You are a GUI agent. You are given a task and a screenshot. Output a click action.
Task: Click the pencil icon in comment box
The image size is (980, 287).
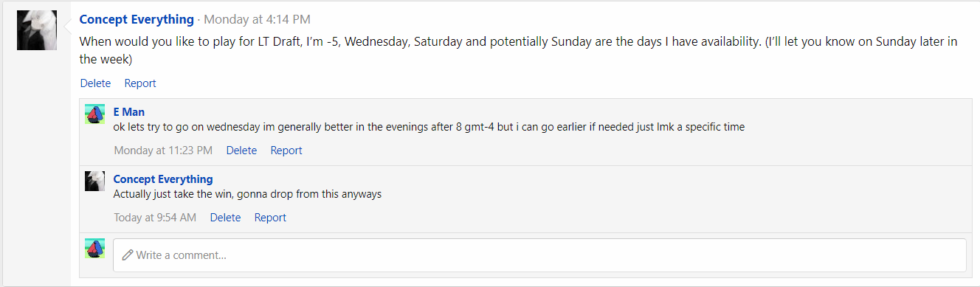(x=128, y=255)
